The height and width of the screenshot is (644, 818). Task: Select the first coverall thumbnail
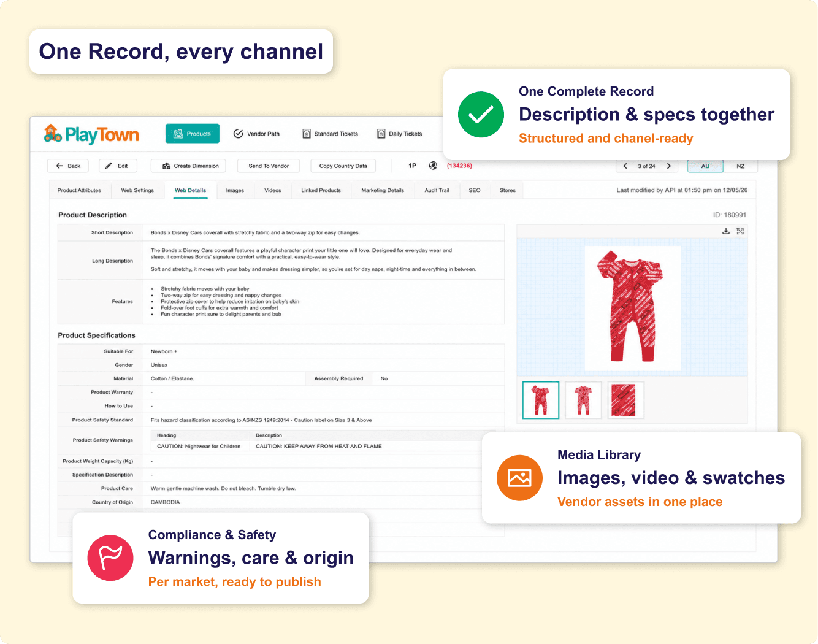click(x=541, y=400)
